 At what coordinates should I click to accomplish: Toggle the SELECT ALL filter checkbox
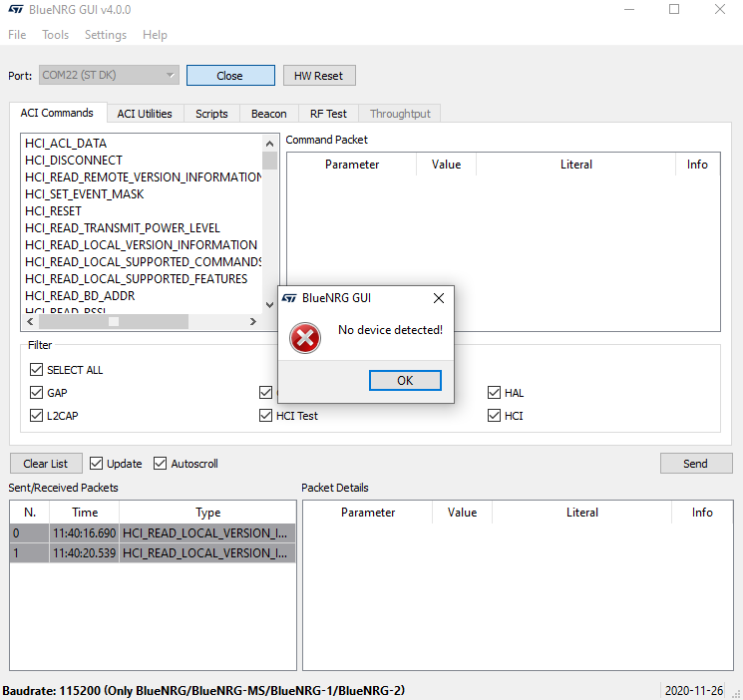[x=37, y=370]
